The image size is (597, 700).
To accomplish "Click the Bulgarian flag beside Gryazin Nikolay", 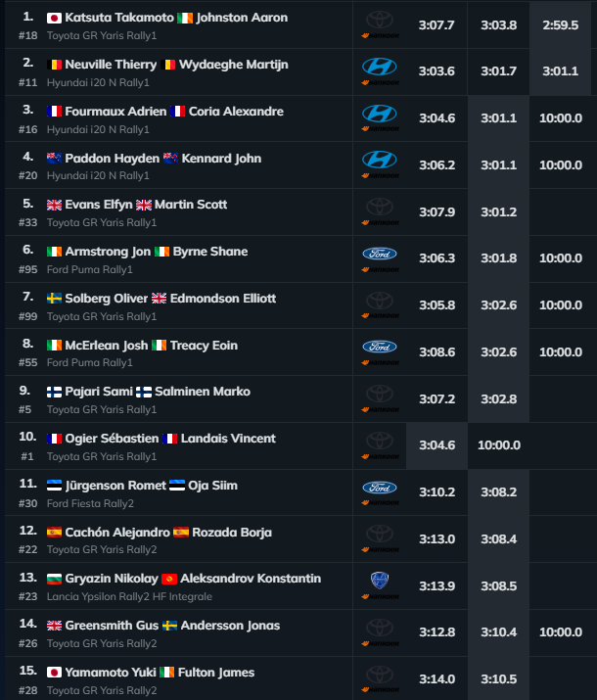I will pos(55,579).
